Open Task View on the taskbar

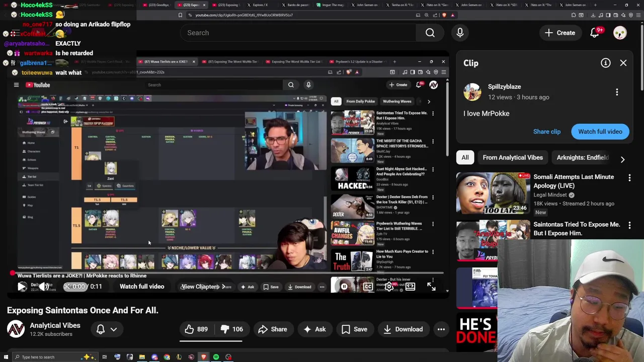click(x=105, y=357)
